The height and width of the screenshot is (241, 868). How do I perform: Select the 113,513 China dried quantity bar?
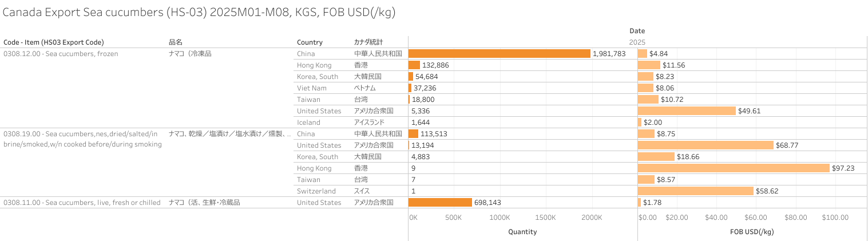413,133
